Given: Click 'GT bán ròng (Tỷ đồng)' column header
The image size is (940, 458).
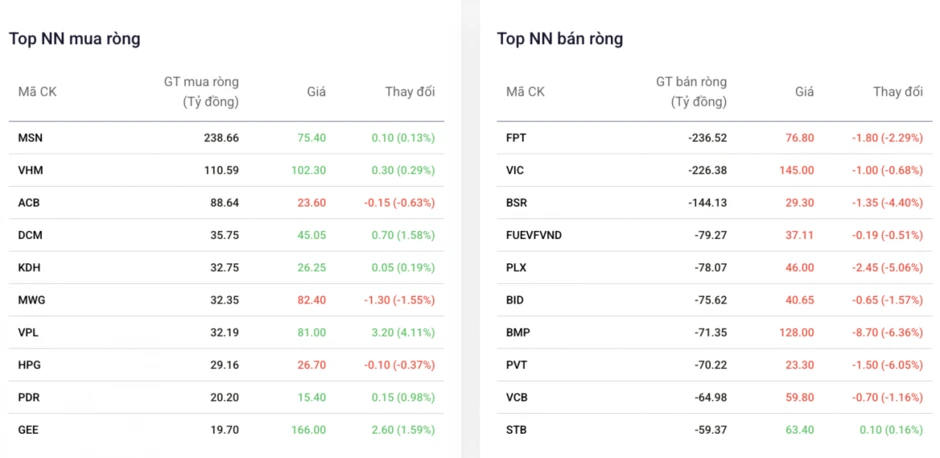Looking at the screenshot, I should point(691,92).
